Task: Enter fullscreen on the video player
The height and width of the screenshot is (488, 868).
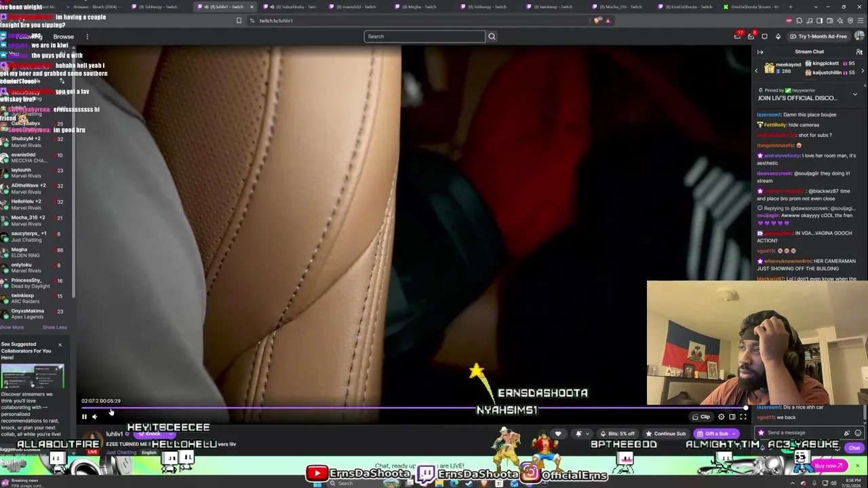Action: click(x=743, y=417)
